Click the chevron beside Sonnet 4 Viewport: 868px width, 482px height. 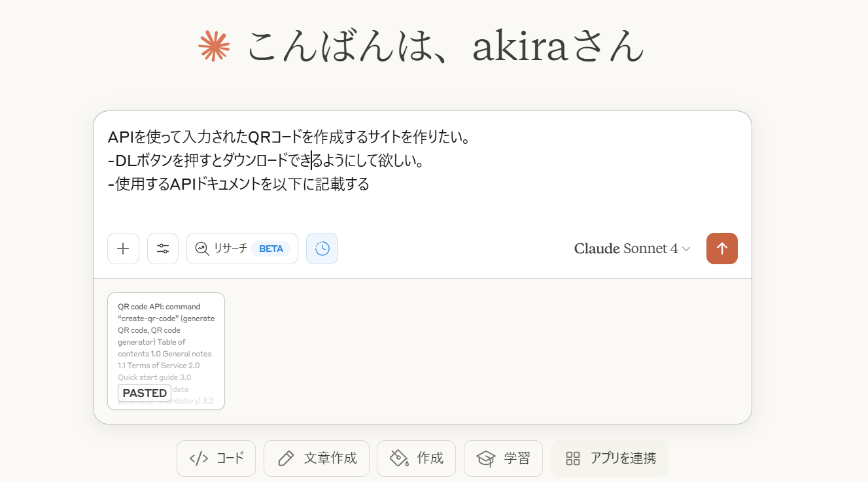pos(686,249)
